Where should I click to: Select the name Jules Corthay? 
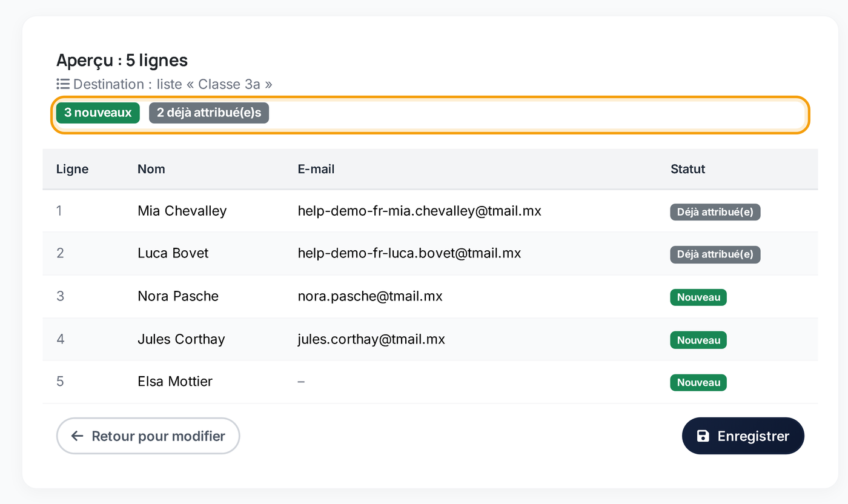(181, 339)
